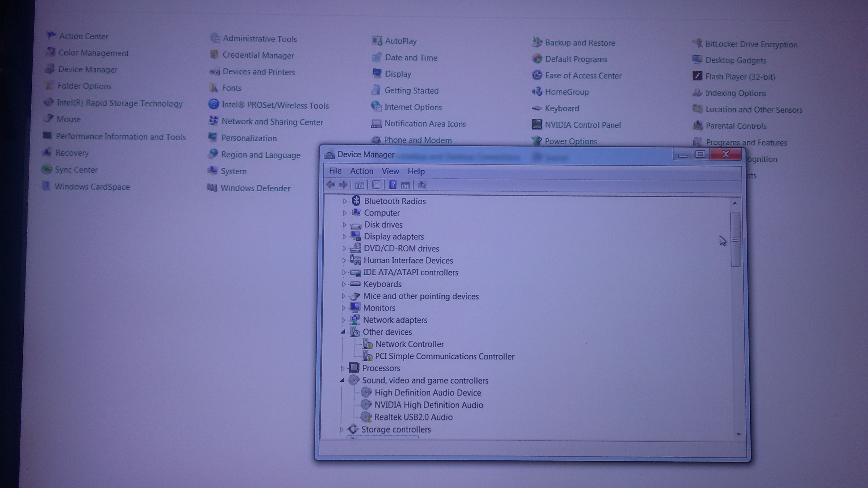Click the Network and Sharing Center icon

213,121
